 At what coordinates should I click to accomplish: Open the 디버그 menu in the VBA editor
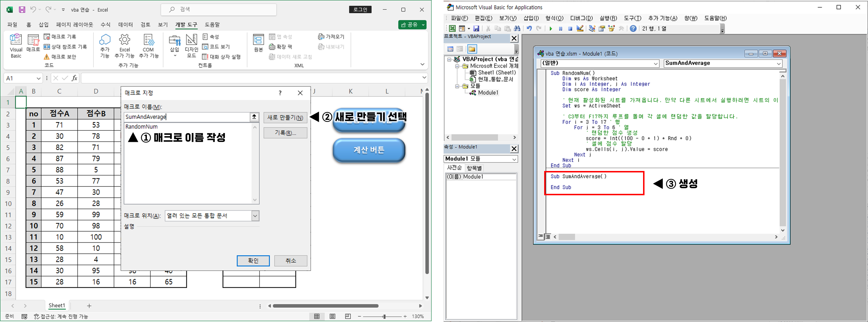point(581,18)
